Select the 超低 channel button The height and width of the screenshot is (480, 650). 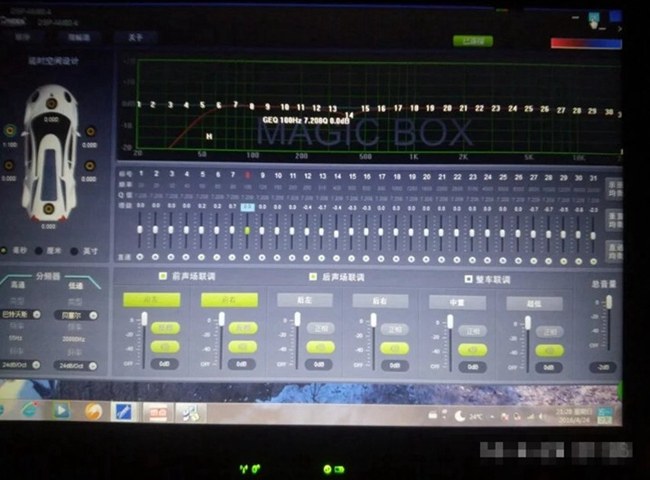[x=534, y=303]
